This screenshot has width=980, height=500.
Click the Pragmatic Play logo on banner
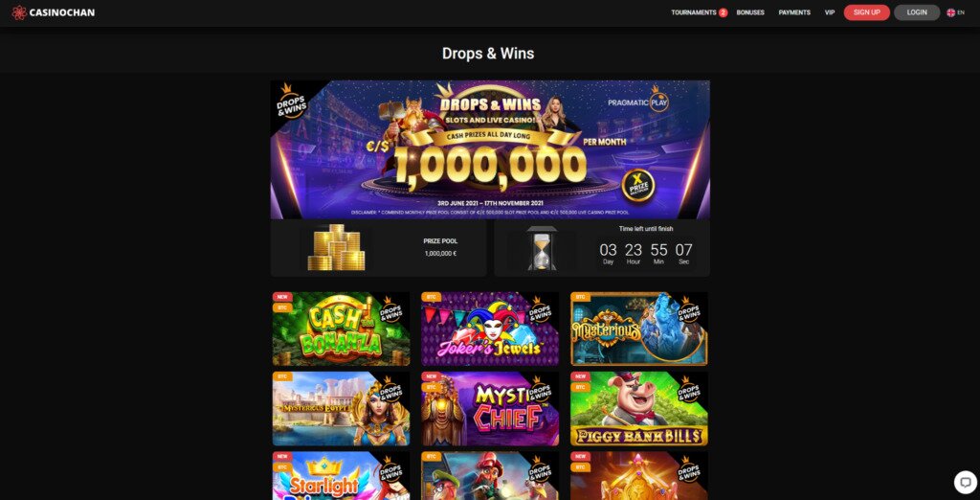pos(638,101)
